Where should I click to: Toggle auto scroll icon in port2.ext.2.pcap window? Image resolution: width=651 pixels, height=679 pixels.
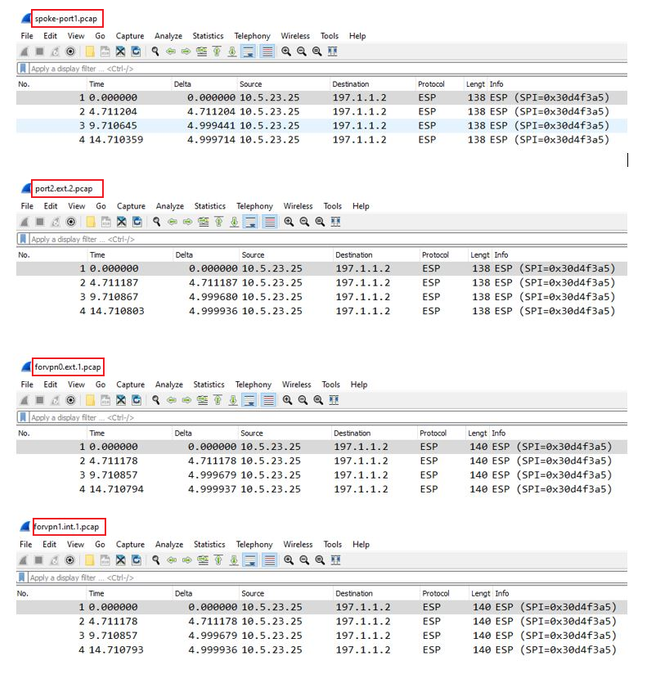(251, 222)
